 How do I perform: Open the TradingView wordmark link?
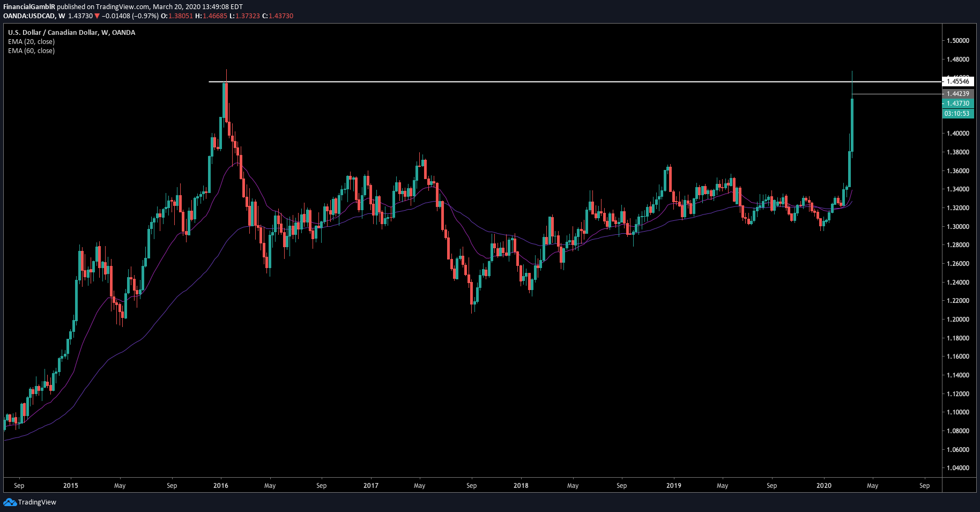(37, 502)
